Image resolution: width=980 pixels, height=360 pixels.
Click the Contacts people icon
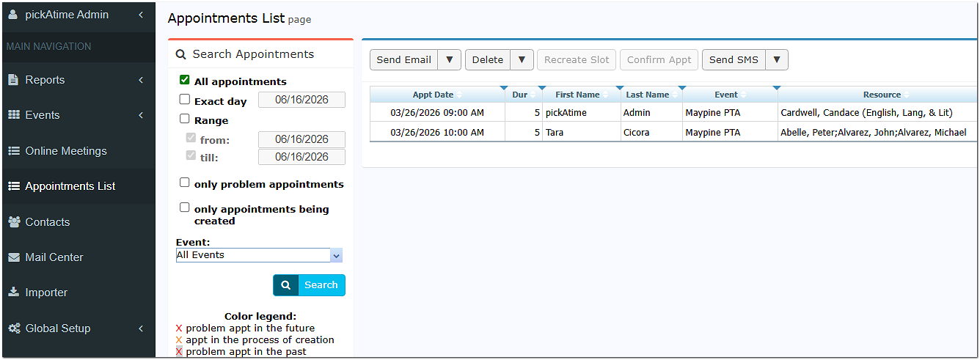coord(13,221)
